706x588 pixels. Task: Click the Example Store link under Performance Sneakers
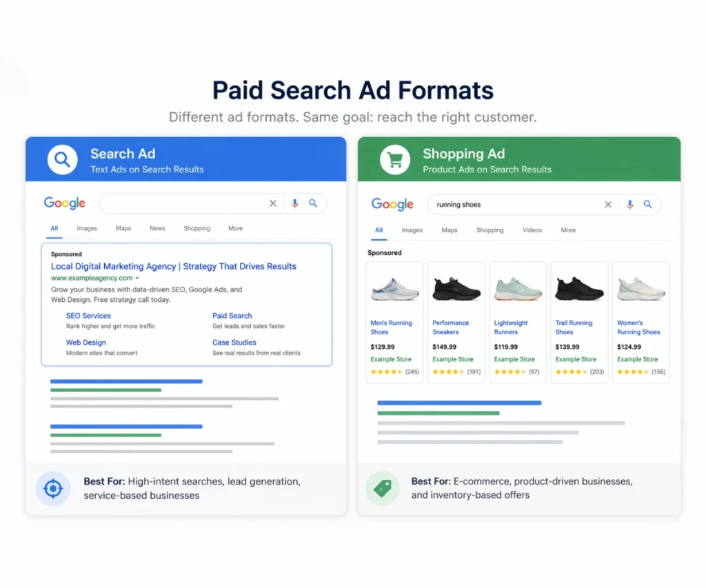click(x=452, y=359)
